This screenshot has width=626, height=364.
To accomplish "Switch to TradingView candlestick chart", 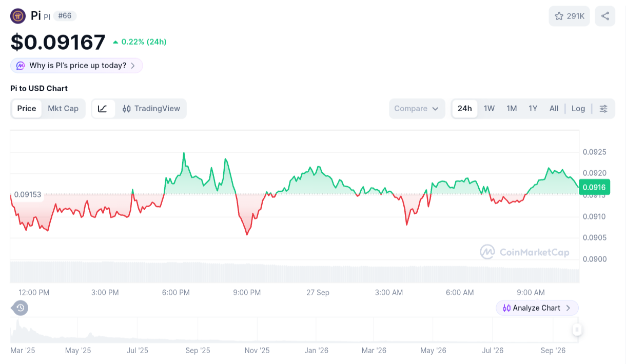I will pos(151,109).
